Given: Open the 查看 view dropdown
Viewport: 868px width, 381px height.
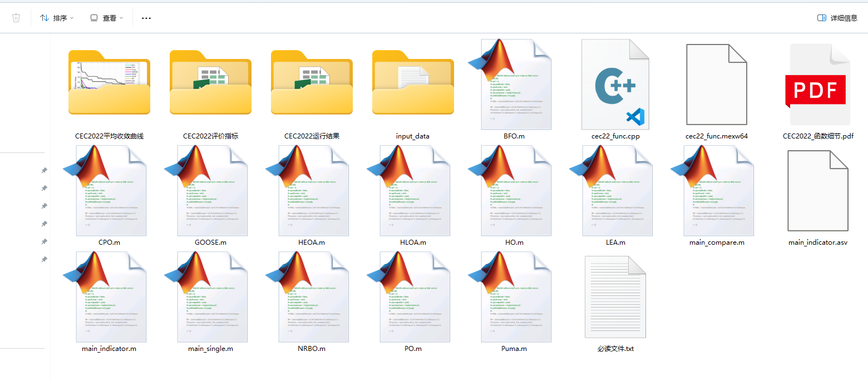Looking at the screenshot, I should (107, 18).
